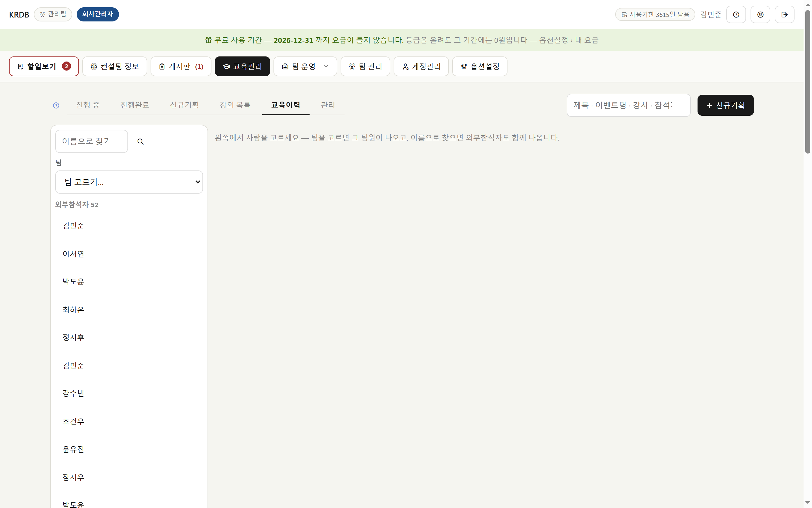Select the 교육이력 tab
Viewport: 812px width, 508px height.
286,105
